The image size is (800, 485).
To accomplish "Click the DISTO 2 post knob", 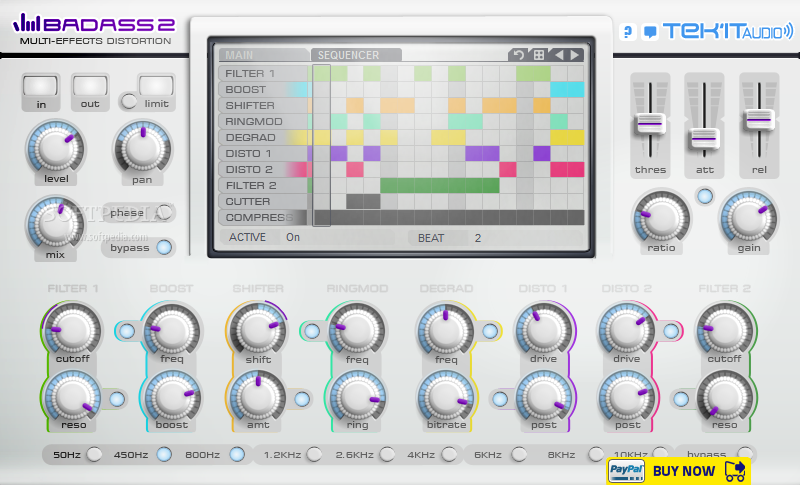I will [627, 397].
